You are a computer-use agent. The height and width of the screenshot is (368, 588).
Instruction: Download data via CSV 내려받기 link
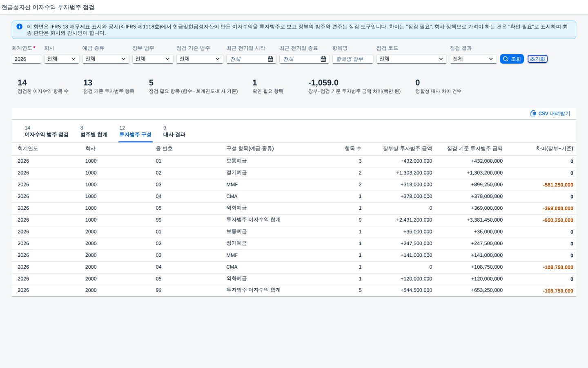tap(550, 113)
